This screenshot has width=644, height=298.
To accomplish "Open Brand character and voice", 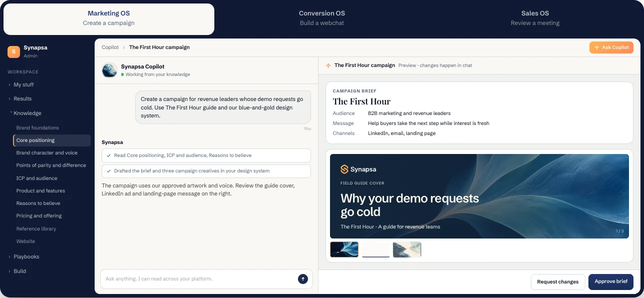I will coord(47,153).
